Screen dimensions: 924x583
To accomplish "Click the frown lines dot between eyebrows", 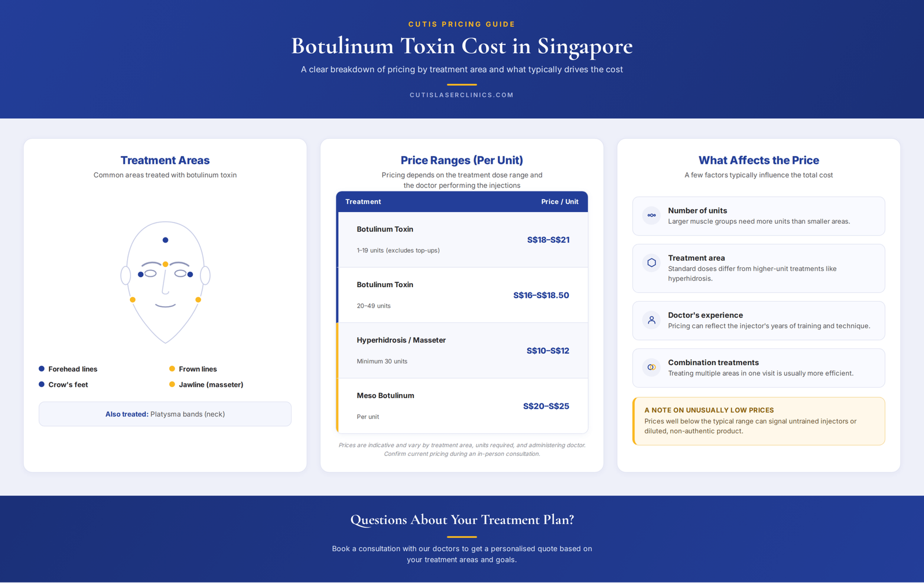I will [165, 264].
